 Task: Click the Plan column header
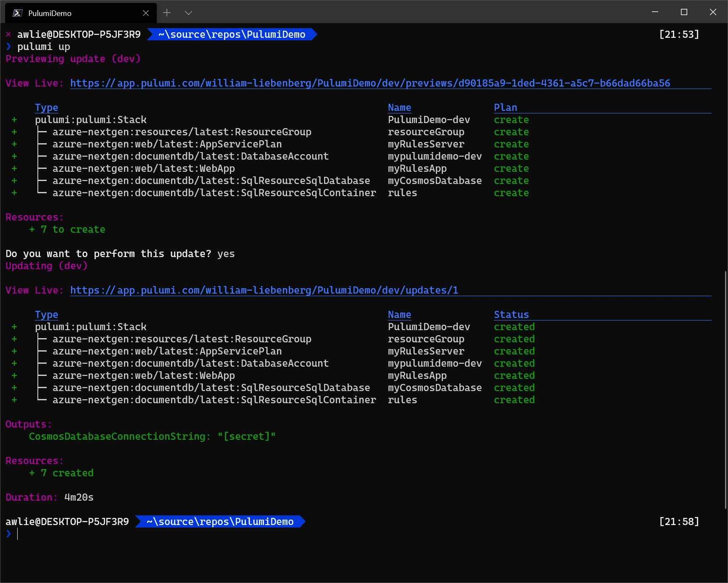click(x=505, y=108)
